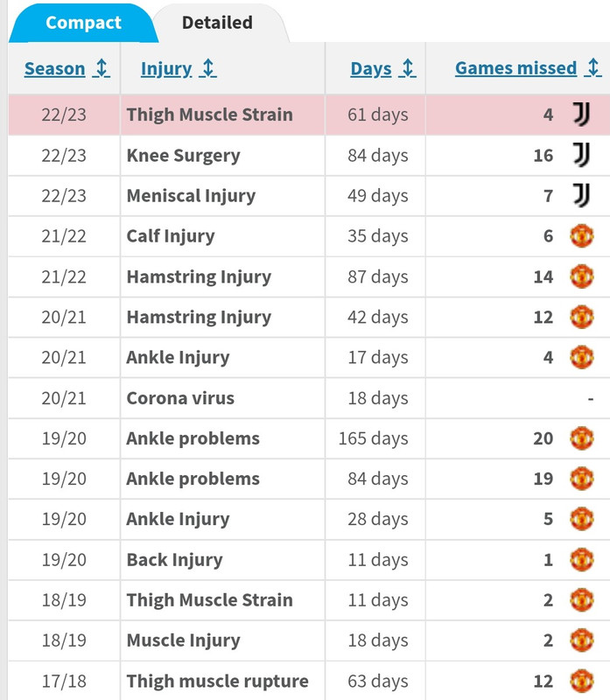Click sort arrows beside Days header
This screenshot has width=610, height=700.
coord(407,68)
